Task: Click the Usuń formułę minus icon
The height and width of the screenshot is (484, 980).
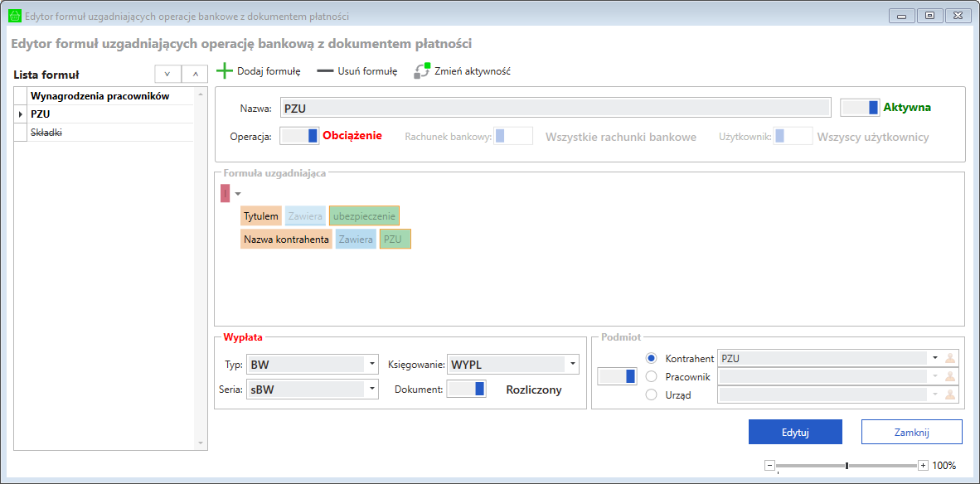Action: (x=325, y=71)
